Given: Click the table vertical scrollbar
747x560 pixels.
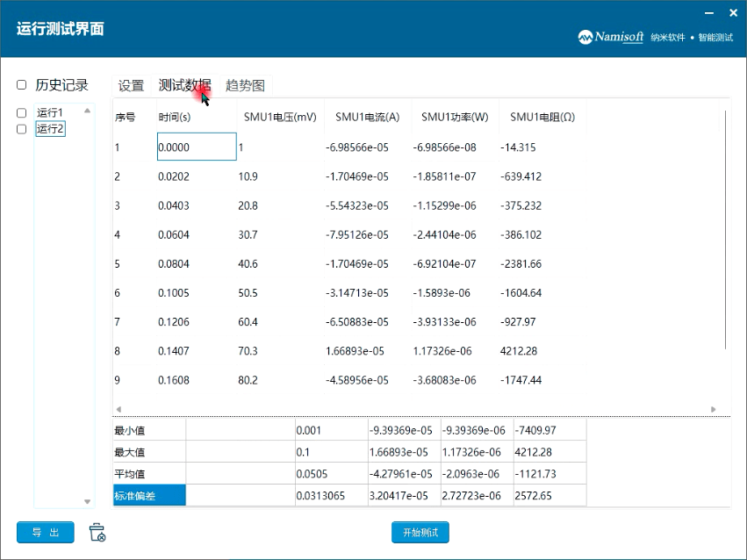Looking at the screenshot, I should tap(726, 229).
